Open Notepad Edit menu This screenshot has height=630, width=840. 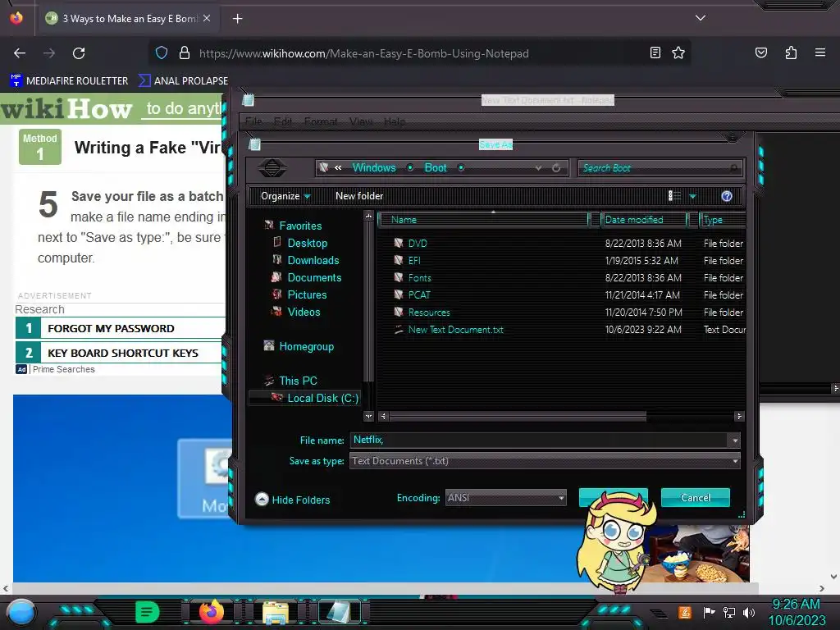(x=283, y=121)
